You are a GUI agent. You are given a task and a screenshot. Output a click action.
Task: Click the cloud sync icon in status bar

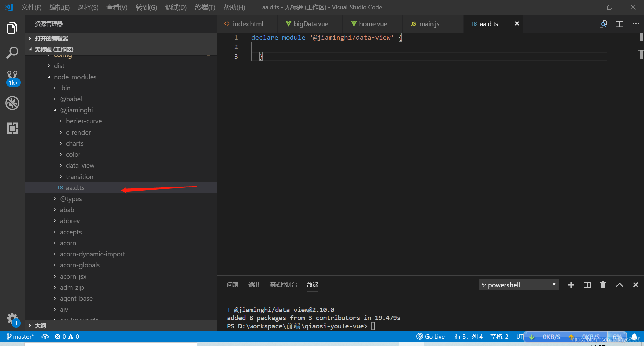(x=45, y=336)
